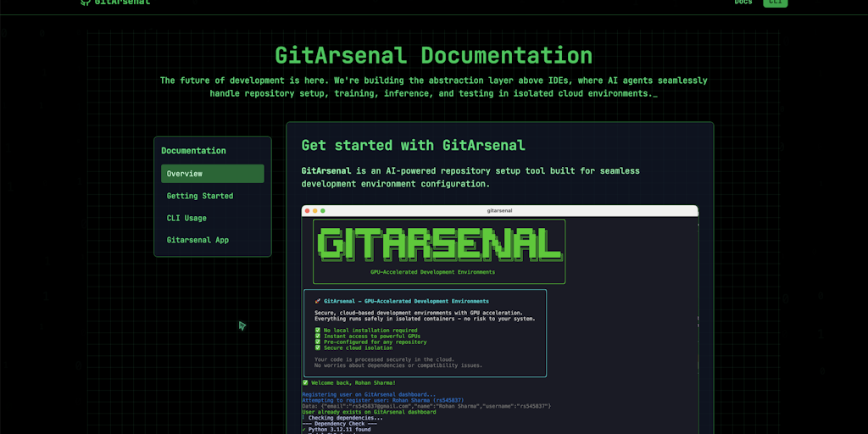The height and width of the screenshot is (434, 868).
Task: Select Overview in the Documentation sidebar
Action: 213,173
